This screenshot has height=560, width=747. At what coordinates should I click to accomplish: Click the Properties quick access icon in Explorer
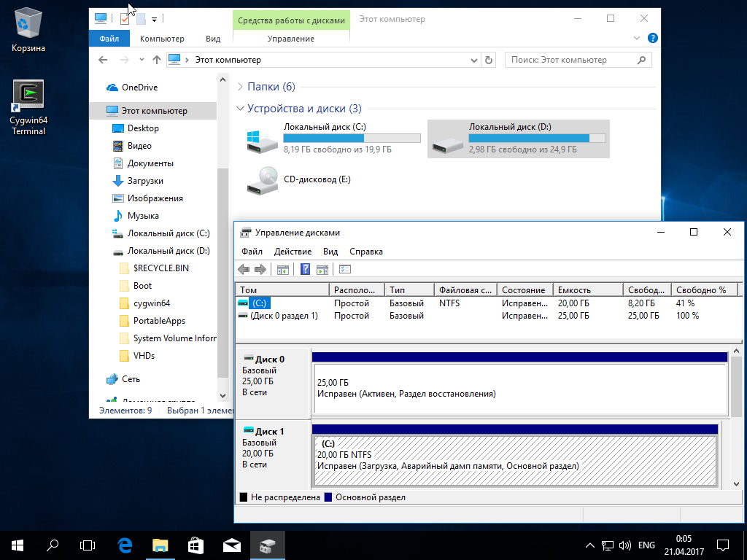pos(125,19)
